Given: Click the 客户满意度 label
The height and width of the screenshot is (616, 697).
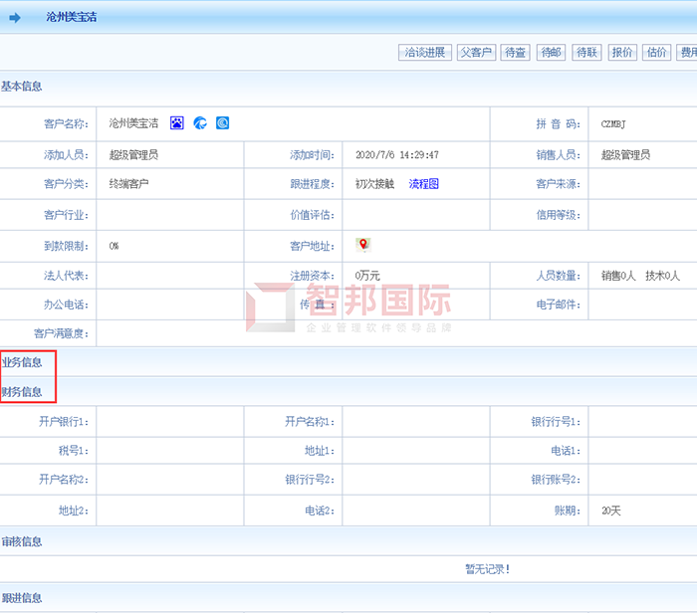Looking at the screenshot, I should coord(61,333).
